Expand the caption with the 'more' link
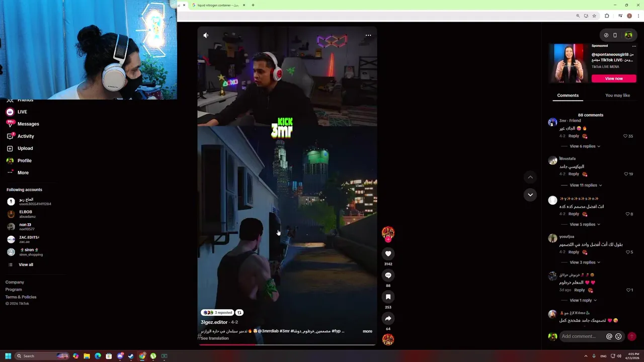 pyautogui.click(x=367, y=331)
